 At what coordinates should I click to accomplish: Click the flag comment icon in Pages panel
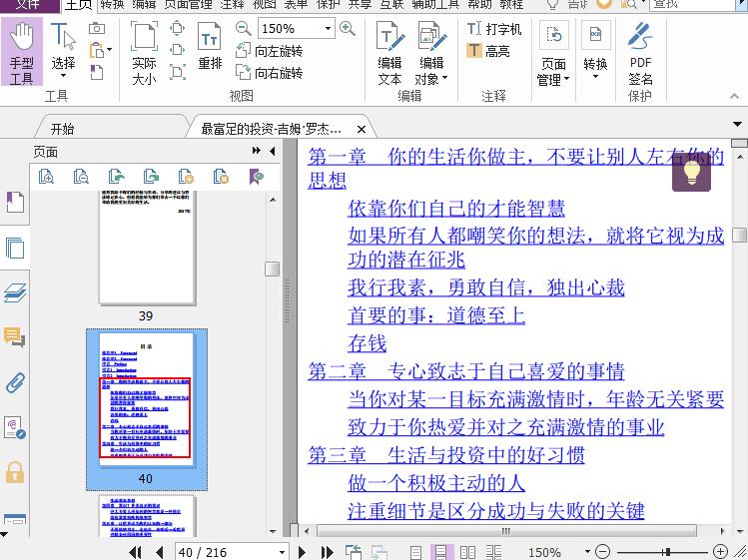pos(257,177)
